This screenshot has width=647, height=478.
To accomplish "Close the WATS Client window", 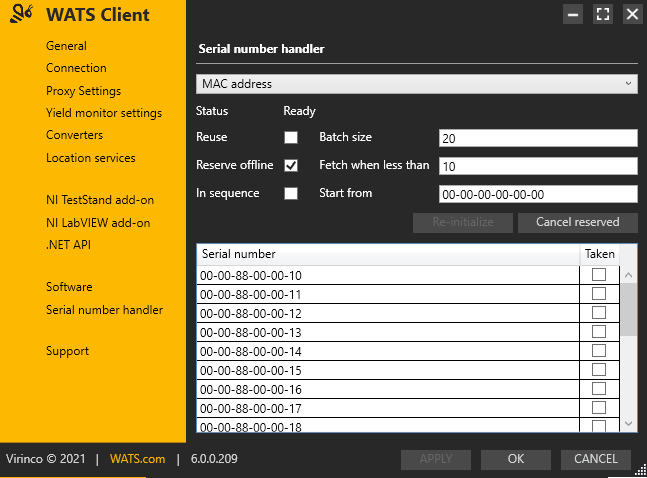I will (633, 14).
